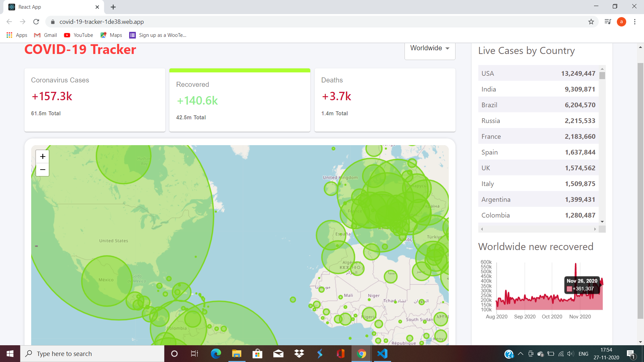The image size is (644, 362).
Task: Open the YouTube bookmark
Action: (x=79, y=35)
